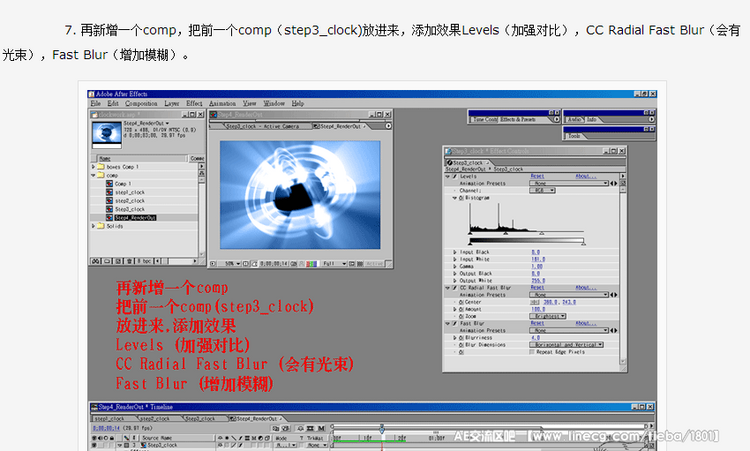Toggle the Fast Blur effect switch
Image resolution: width=750 pixels, height=451 pixels.
pyautogui.click(x=455, y=323)
